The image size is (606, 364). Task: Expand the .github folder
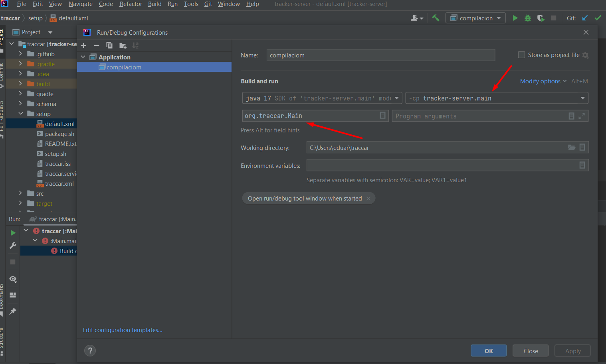coord(20,53)
